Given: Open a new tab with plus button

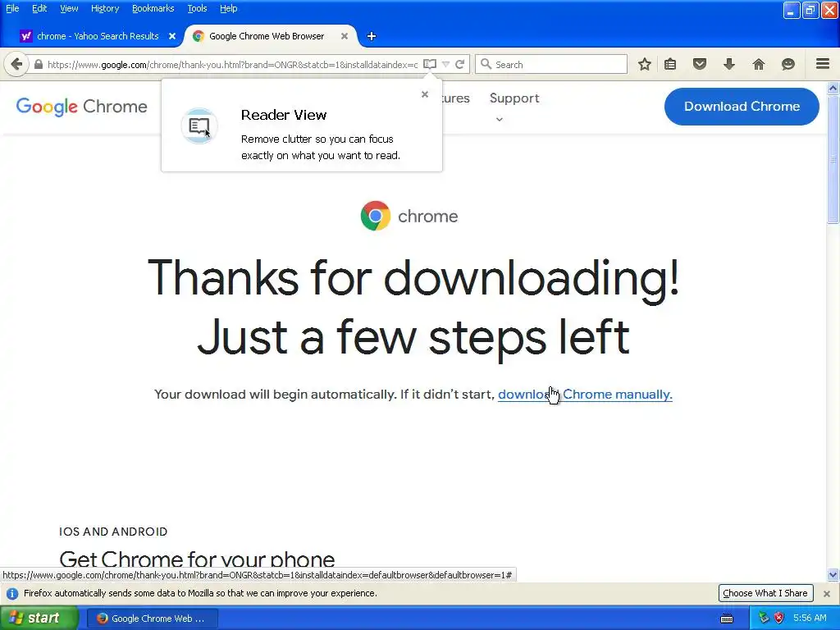Looking at the screenshot, I should pyautogui.click(x=372, y=36).
